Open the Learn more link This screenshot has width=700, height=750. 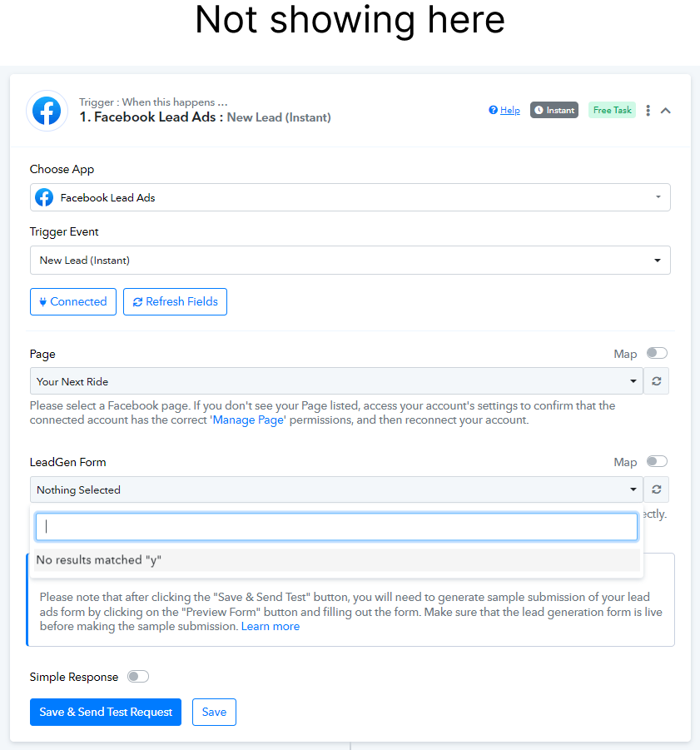pos(271,626)
